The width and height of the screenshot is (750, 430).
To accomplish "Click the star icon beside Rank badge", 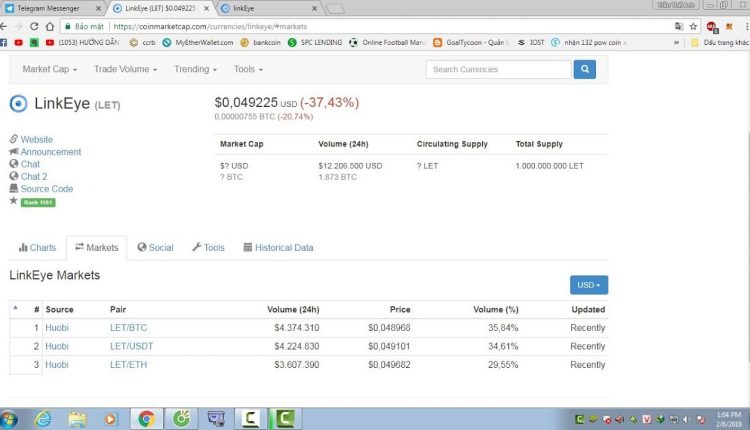I will tap(13, 201).
